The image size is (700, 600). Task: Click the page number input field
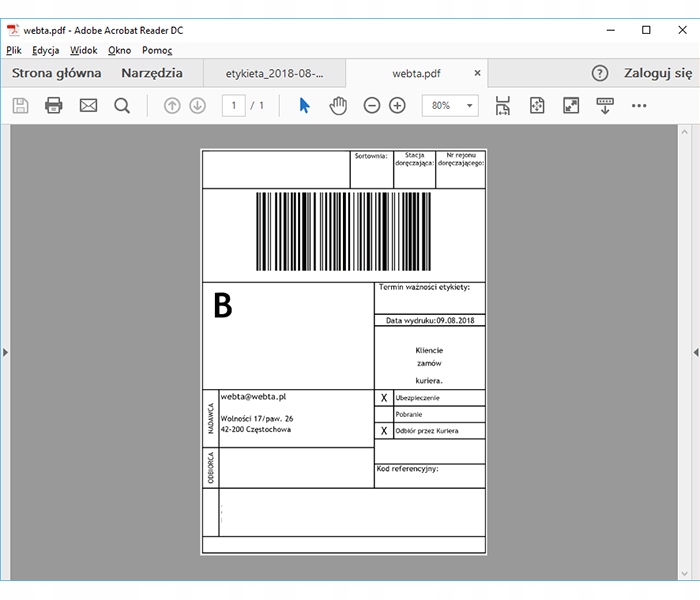(x=233, y=106)
